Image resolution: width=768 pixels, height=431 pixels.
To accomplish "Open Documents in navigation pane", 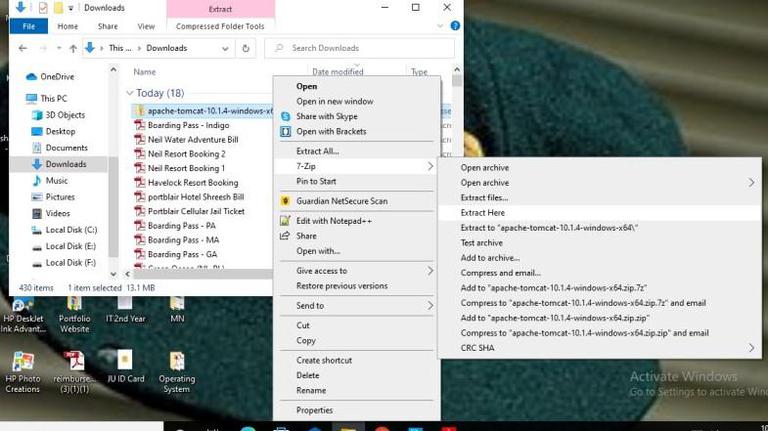I will tap(66, 147).
